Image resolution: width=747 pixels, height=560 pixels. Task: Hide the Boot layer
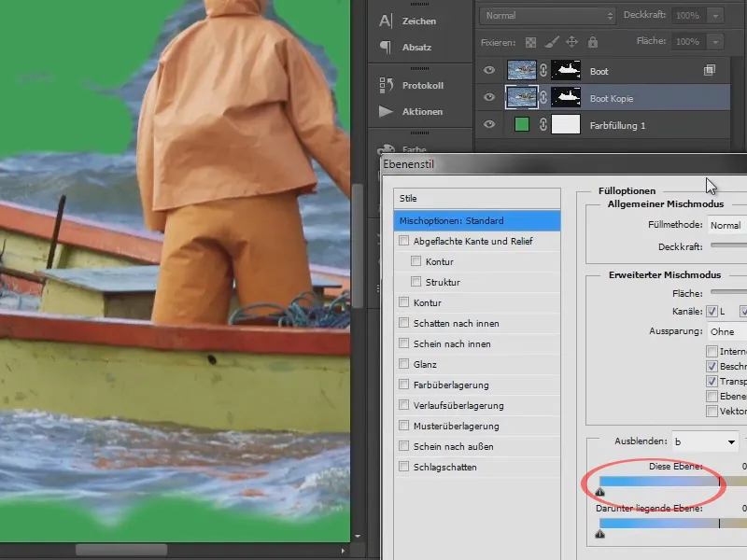[488, 71]
